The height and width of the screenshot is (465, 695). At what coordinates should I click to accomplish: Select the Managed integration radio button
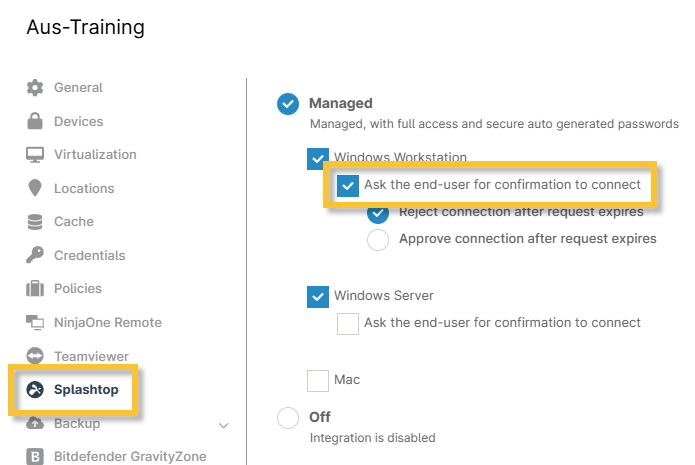[287, 104]
